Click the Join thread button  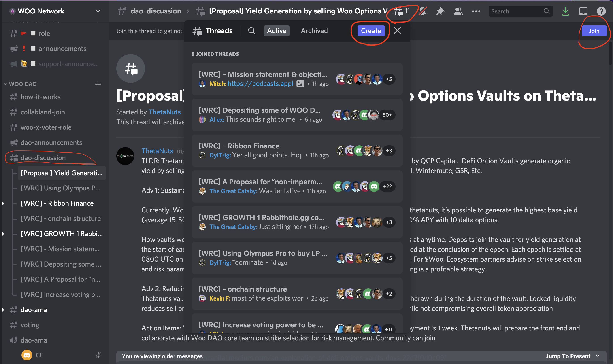(x=594, y=31)
